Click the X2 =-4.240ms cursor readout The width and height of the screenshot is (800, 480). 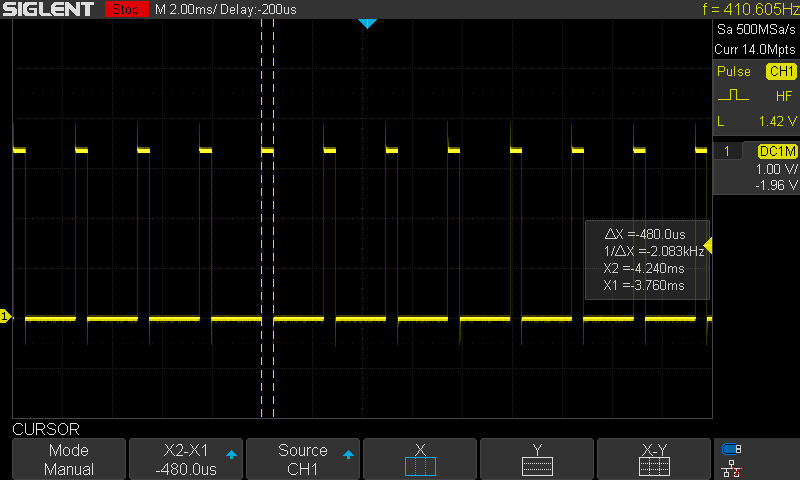(x=643, y=268)
